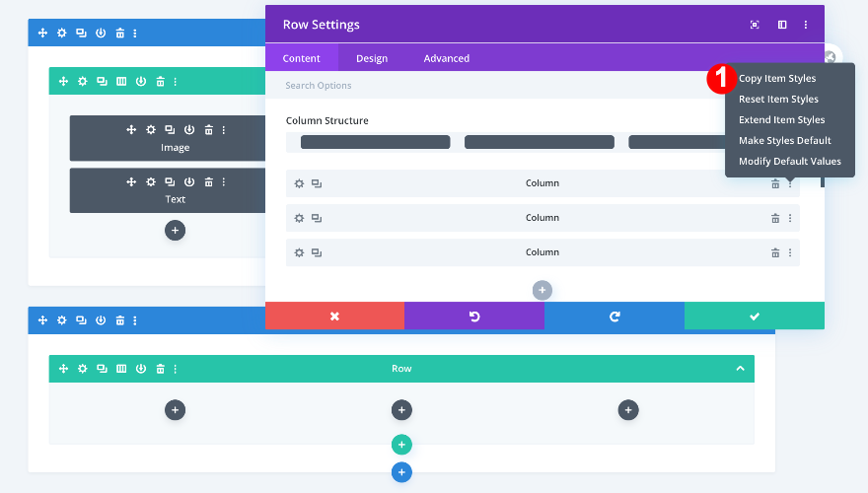Image resolution: width=868 pixels, height=493 pixels.
Task: Delete the Text module with trash icon
Action: click(209, 182)
